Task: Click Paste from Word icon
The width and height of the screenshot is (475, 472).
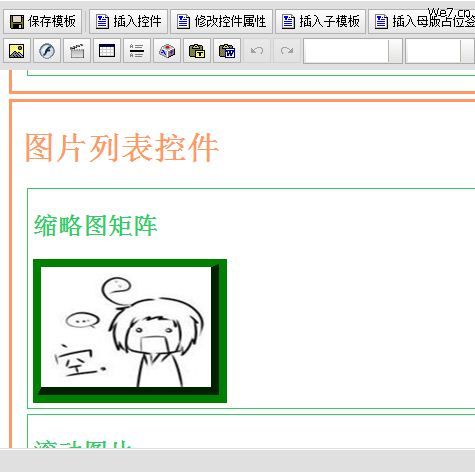Action: click(227, 51)
